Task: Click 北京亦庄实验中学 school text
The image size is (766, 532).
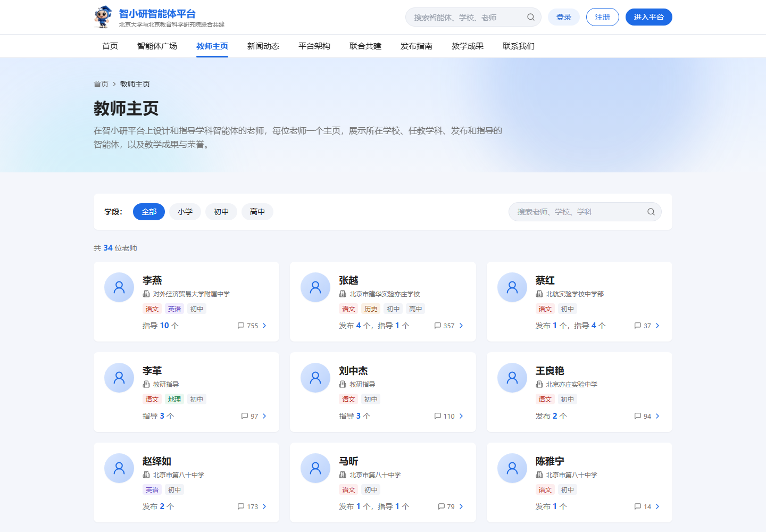Action: (572, 384)
